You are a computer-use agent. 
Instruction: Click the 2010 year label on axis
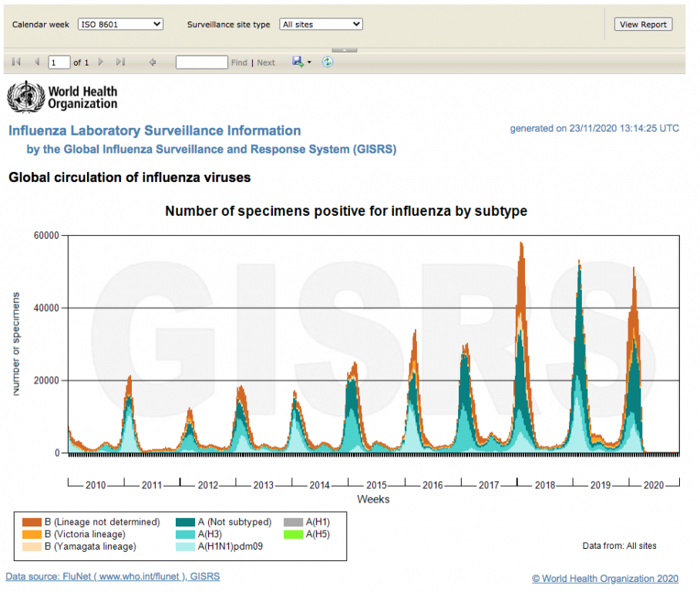pos(96,486)
